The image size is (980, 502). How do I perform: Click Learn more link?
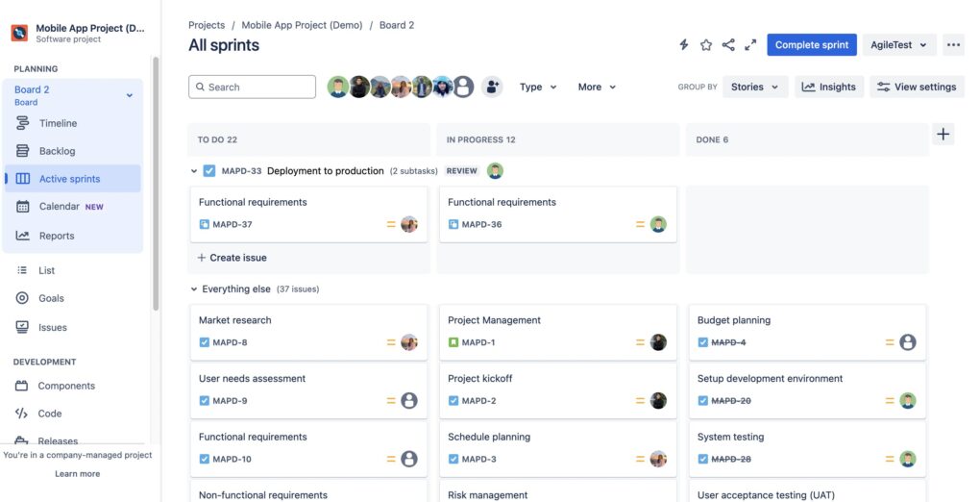point(78,474)
